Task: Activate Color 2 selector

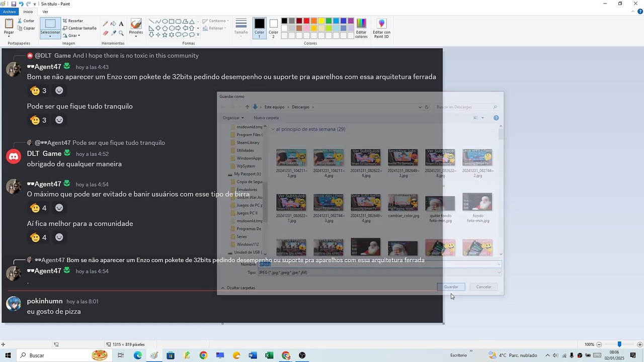Action: click(273, 28)
